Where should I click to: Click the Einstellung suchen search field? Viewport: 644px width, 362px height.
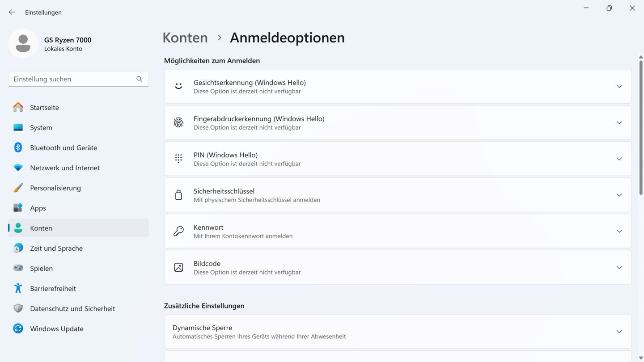pos(72,79)
